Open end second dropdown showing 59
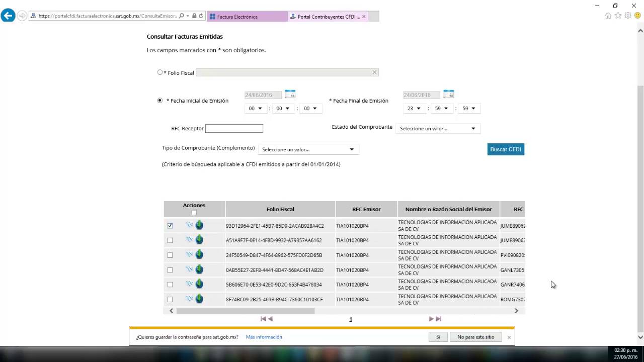 (470, 108)
